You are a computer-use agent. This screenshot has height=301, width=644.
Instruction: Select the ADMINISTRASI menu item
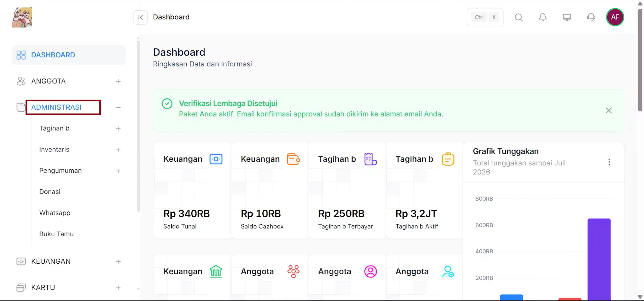click(x=56, y=107)
